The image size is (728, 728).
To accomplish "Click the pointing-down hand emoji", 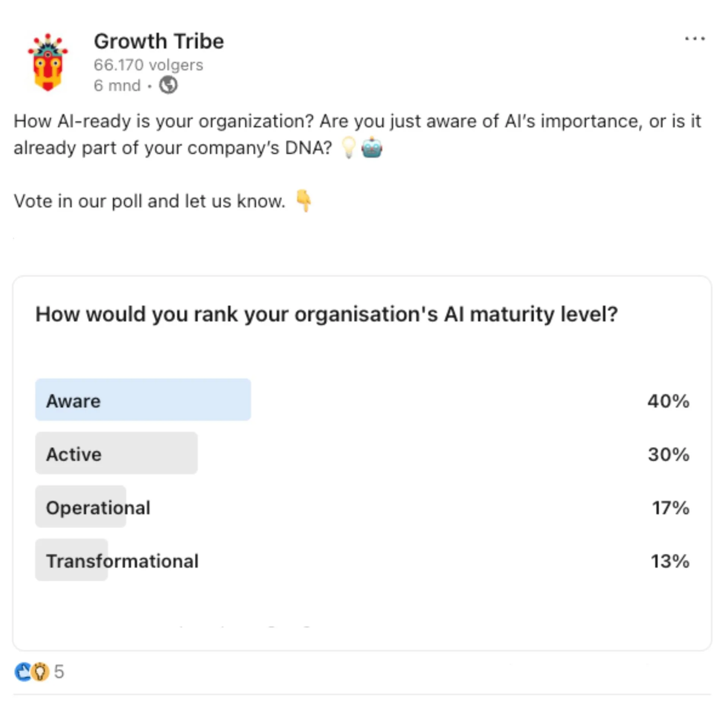I will click(x=304, y=201).
